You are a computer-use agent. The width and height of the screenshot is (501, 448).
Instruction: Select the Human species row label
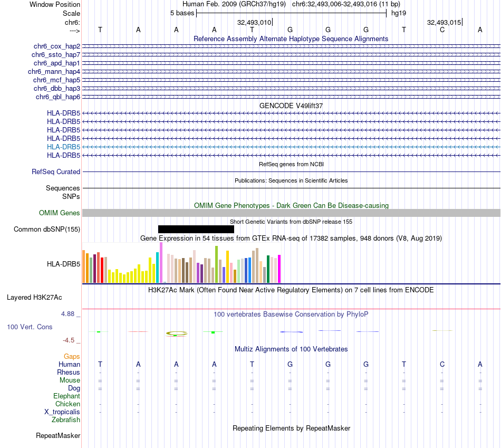[69, 364]
